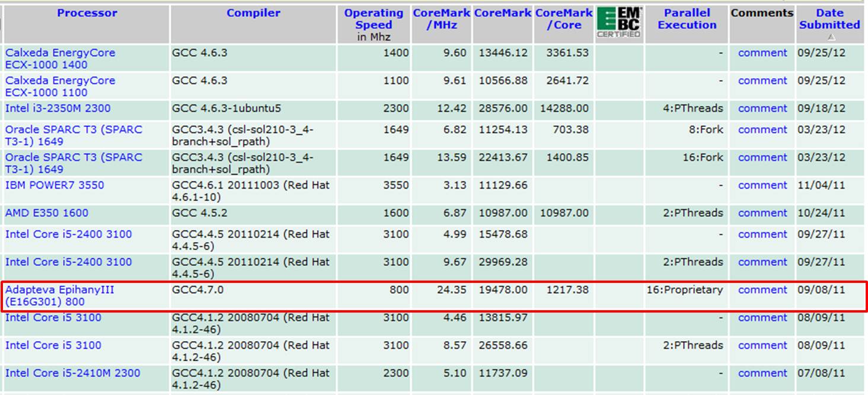
Task: Sort table by Compiler column header
Action: [253, 13]
